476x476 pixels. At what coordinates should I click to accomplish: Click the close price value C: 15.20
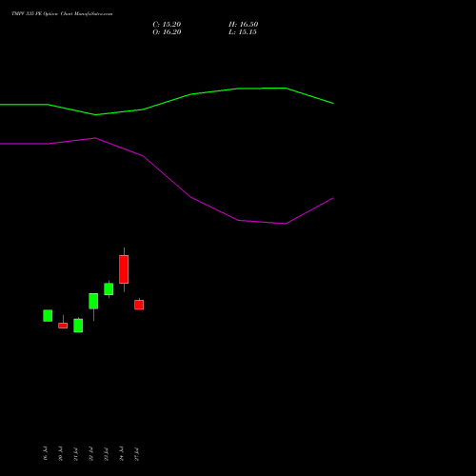(x=167, y=25)
